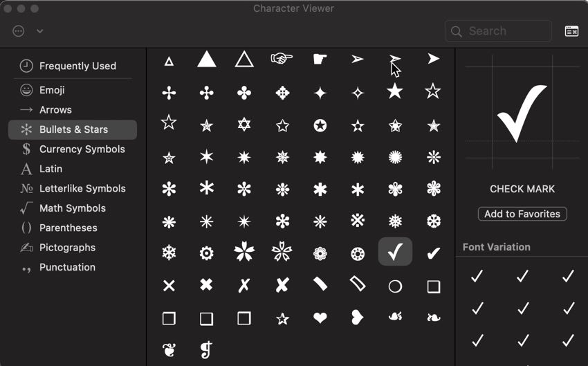
Task: Click the large check mark preview
Action: click(x=522, y=113)
